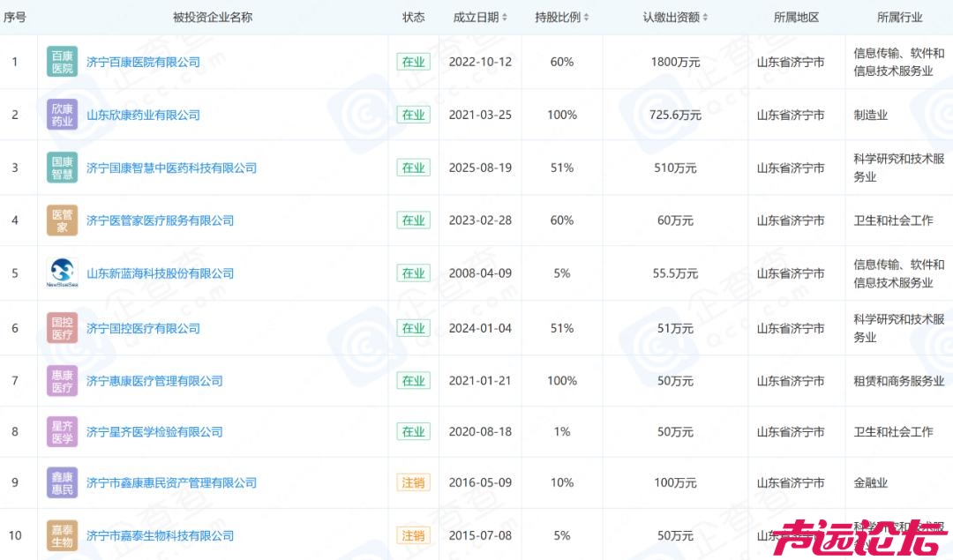Screen dimensions: 953x560
Task: Click the 惠康医疗 logo icon
Action: coord(61,381)
